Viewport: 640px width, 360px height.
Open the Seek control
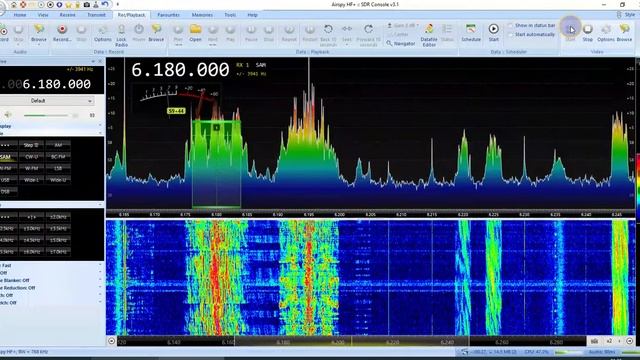[x=347, y=33]
